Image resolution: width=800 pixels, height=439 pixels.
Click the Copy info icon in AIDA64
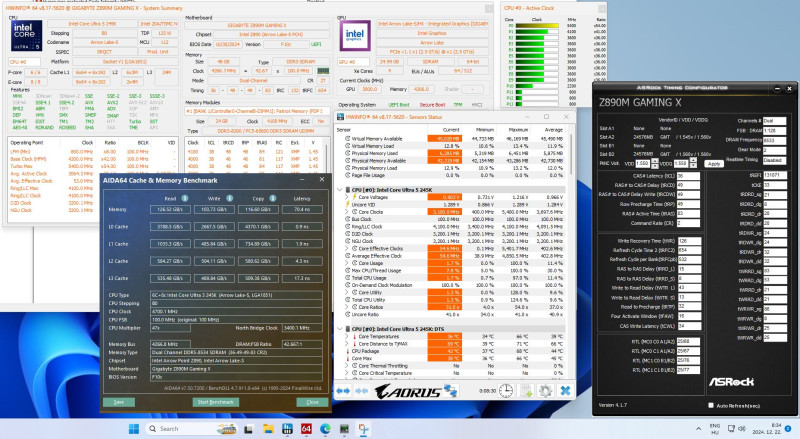coord(273,198)
